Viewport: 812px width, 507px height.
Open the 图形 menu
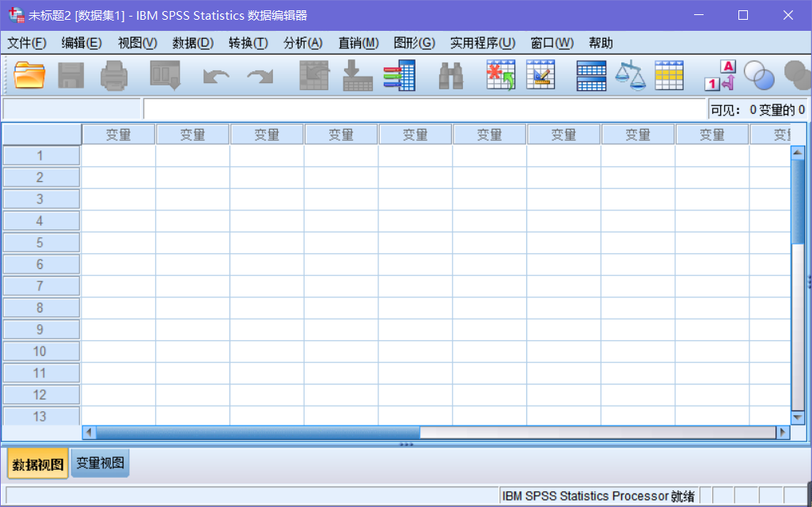tap(414, 43)
